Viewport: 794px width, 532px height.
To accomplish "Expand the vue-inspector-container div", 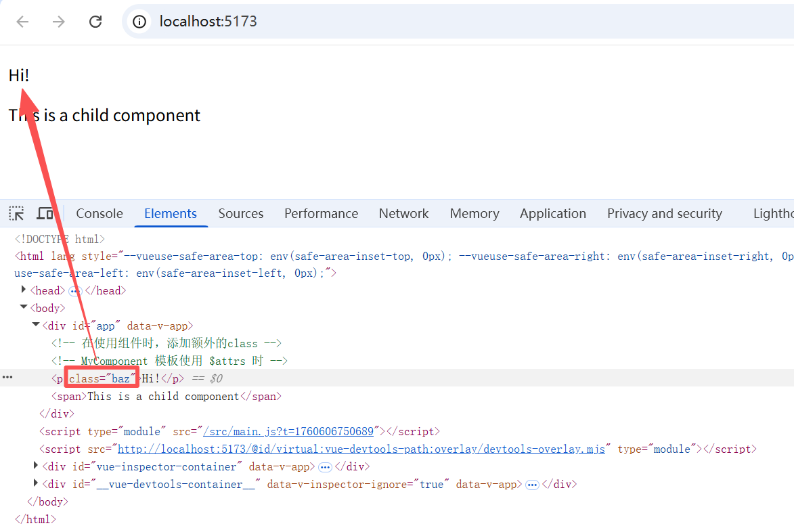I will tap(35, 465).
